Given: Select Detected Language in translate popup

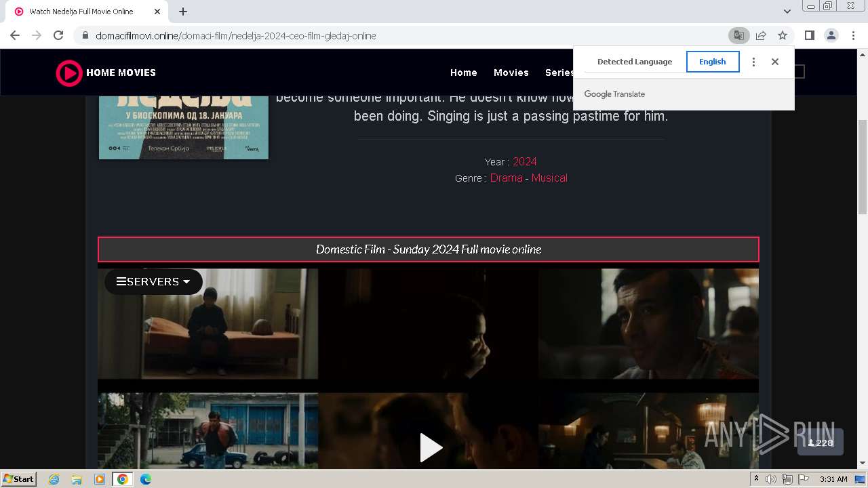Looking at the screenshot, I should click(x=635, y=62).
